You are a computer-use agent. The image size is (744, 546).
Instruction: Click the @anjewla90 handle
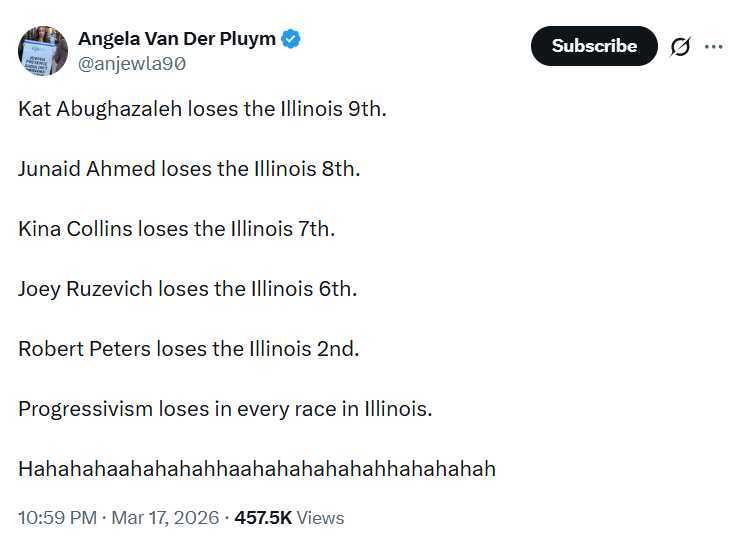(x=131, y=63)
